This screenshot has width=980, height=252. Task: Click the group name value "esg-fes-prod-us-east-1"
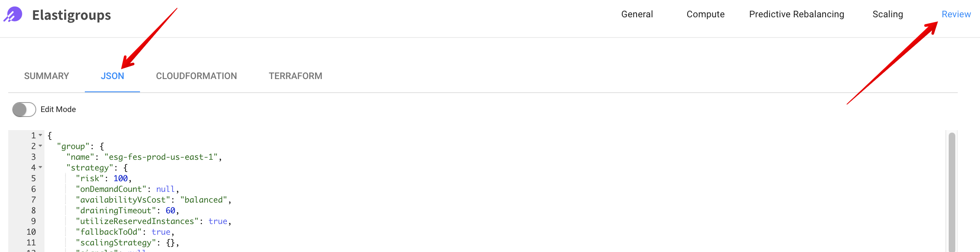tap(161, 157)
